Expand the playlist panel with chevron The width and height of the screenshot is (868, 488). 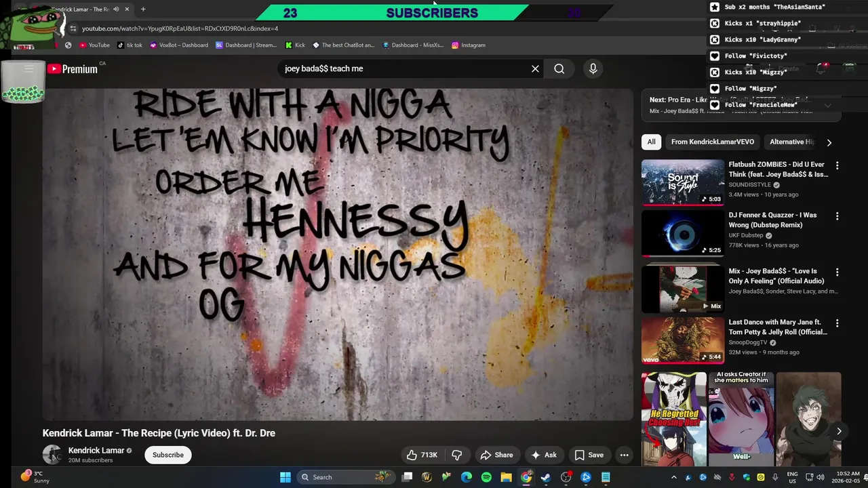[828, 105]
